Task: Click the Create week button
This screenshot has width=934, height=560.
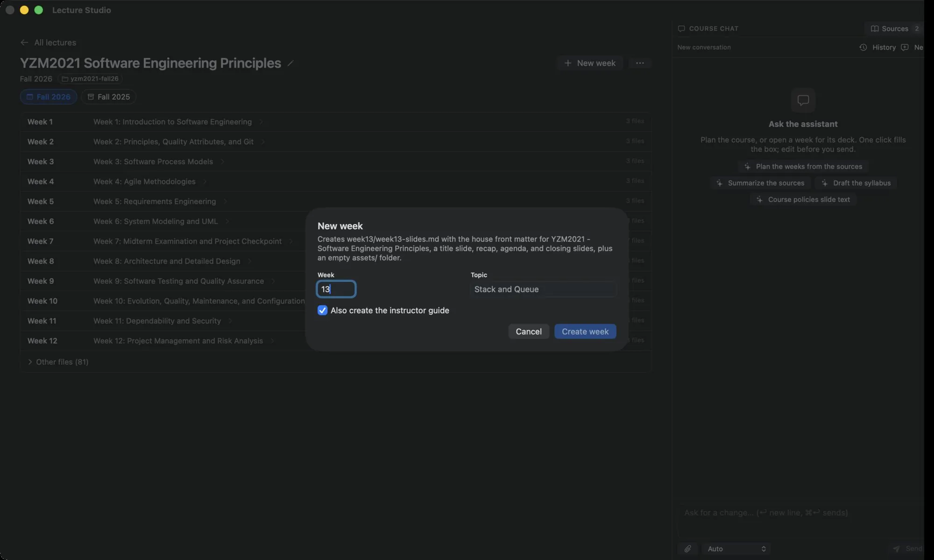Action: coord(585,331)
